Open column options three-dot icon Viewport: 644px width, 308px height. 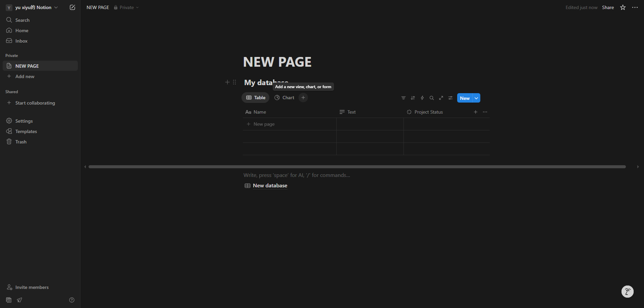pyautogui.click(x=485, y=112)
